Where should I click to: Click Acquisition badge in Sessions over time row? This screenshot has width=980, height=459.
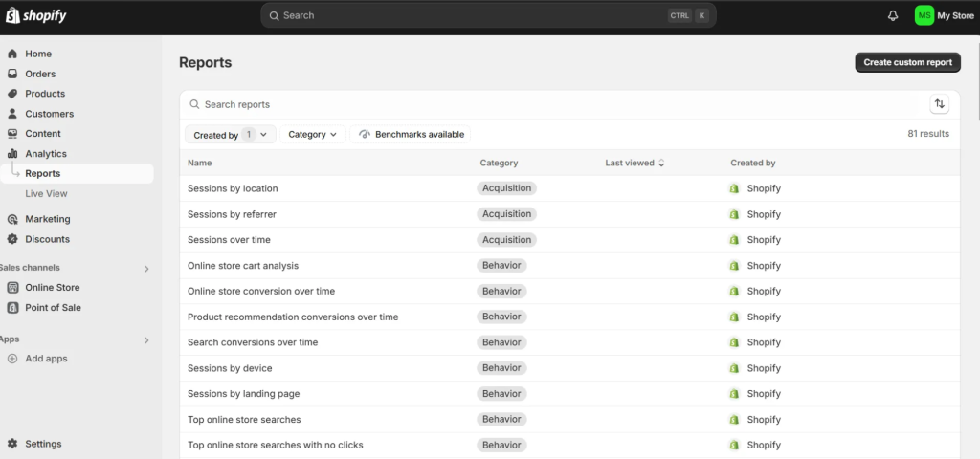click(x=507, y=240)
